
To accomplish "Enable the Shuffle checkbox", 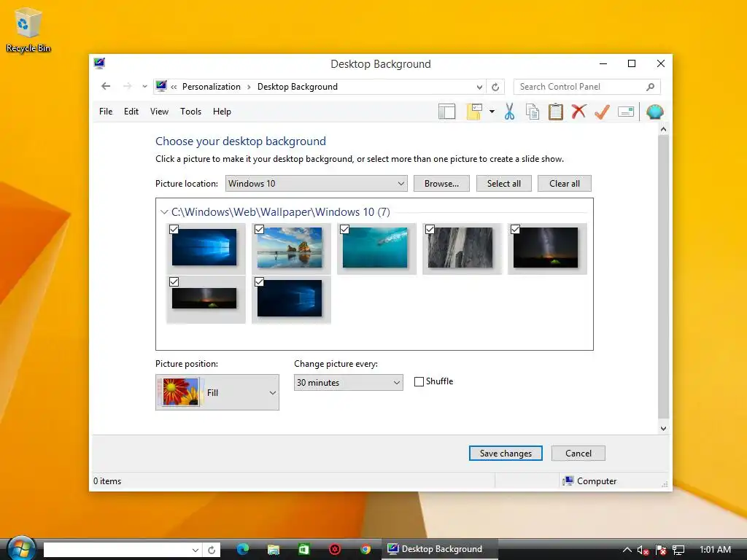I will pyautogui.click(x=419, y=381).
